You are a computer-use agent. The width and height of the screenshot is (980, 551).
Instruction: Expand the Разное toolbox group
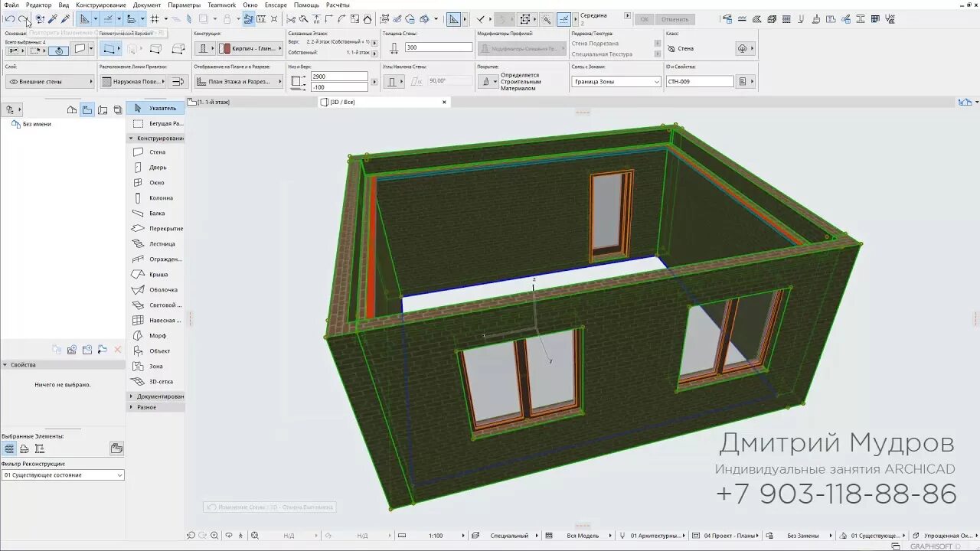(x=156, y=407)
